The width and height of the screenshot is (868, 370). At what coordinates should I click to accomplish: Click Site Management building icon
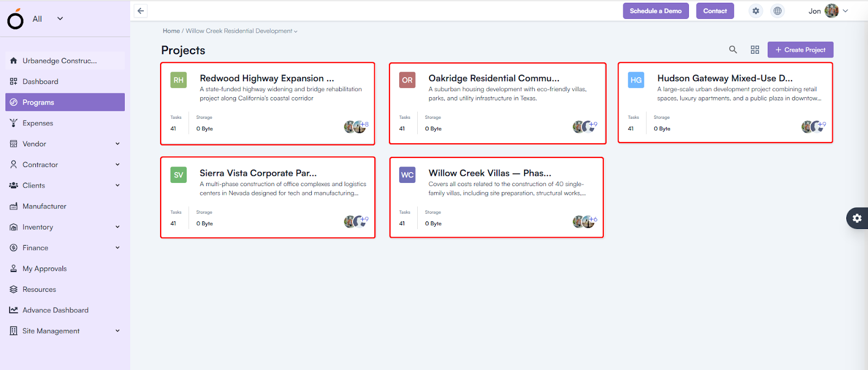(14, 331)
